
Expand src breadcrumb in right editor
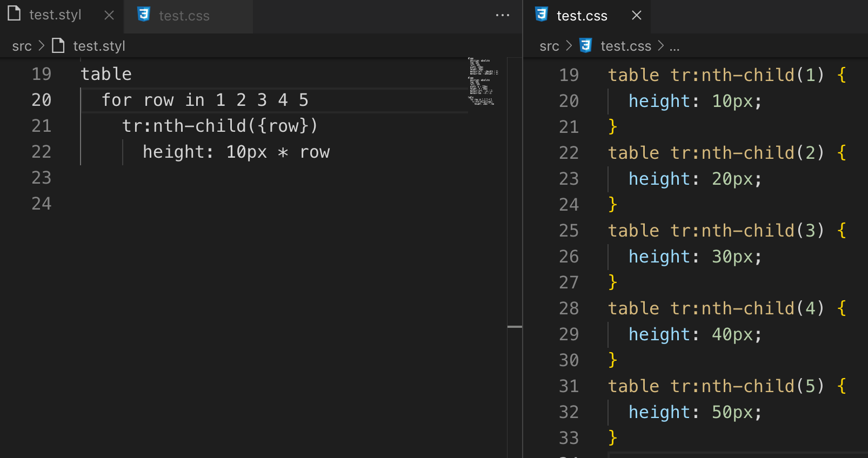point(549,46)
